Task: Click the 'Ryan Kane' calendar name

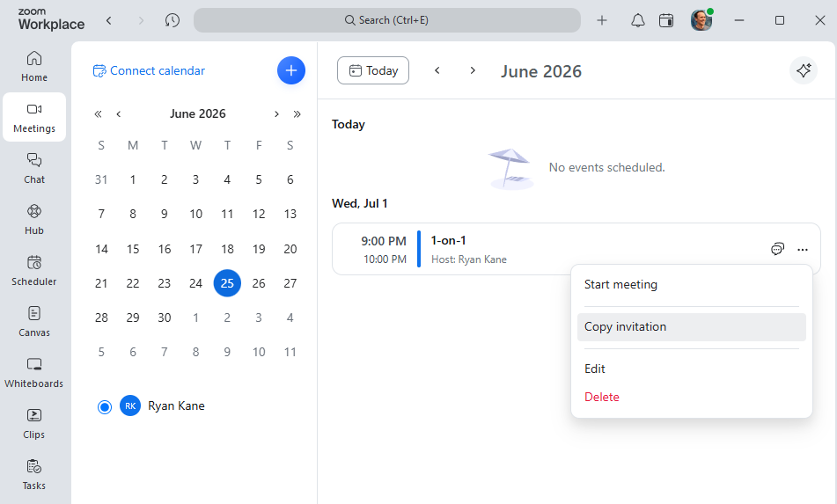Action: pos(176,405)
